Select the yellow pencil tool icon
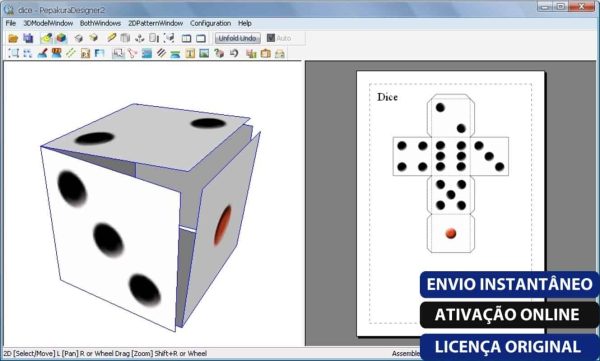 tap(111, 38)
